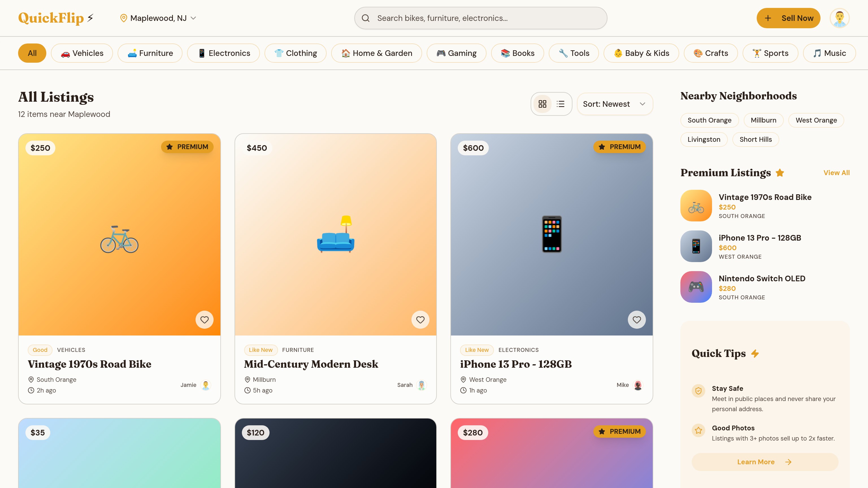This screenshot has height=488, width=868.
Task: Click the Sell Now button
Action: tap(788, 18)
